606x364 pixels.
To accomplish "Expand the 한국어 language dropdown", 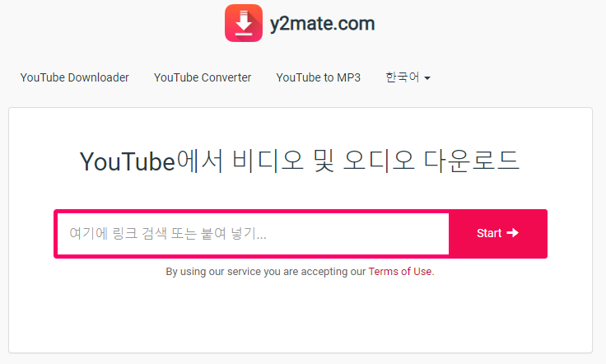I will tap(408, 77).
